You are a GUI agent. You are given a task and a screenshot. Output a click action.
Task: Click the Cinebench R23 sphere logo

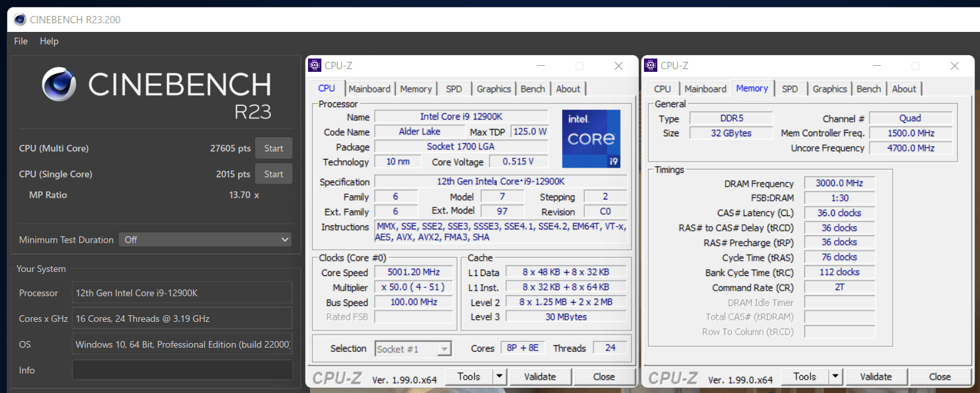click(x=59, y=84)
